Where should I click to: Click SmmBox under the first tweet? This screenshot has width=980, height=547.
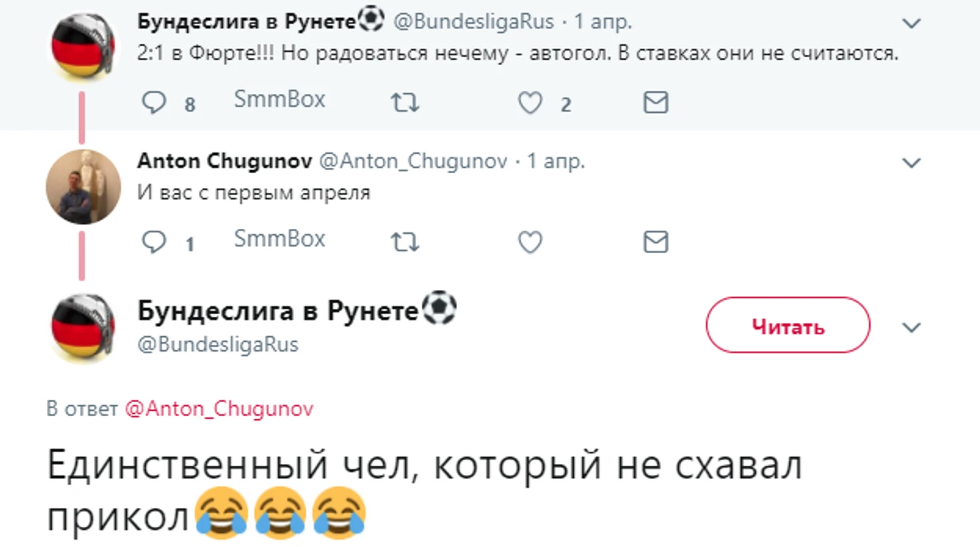click(x=279, y=99)
